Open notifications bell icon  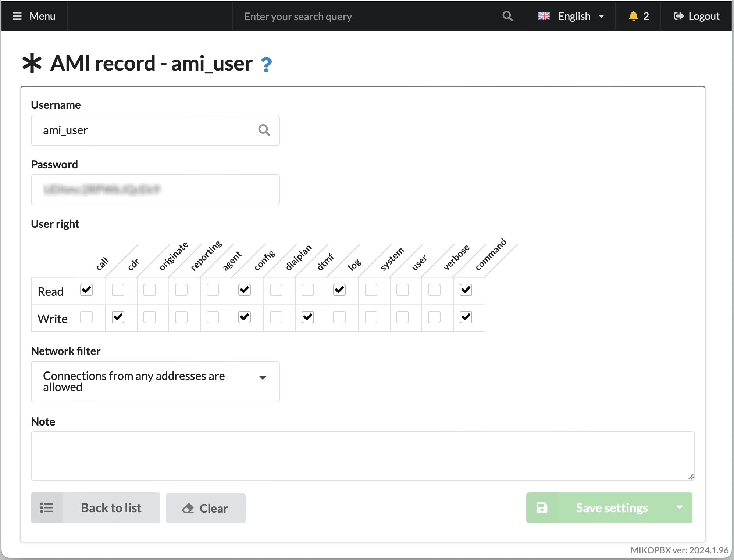(x=633, y=16)
